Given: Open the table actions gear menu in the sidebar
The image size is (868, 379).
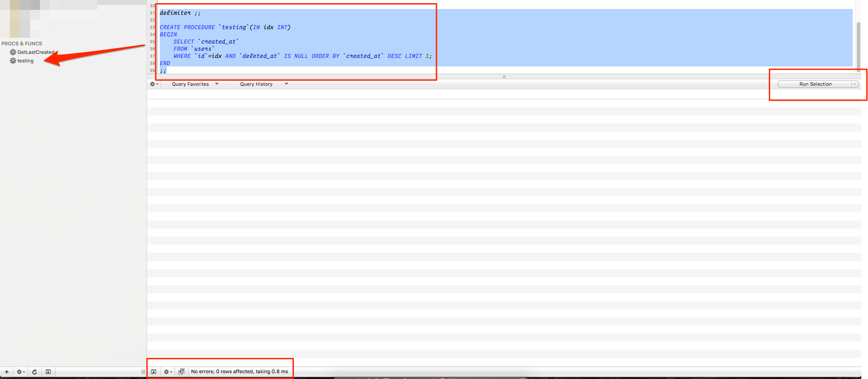Looking at the screenshot, I should click(x=21, y=372).
